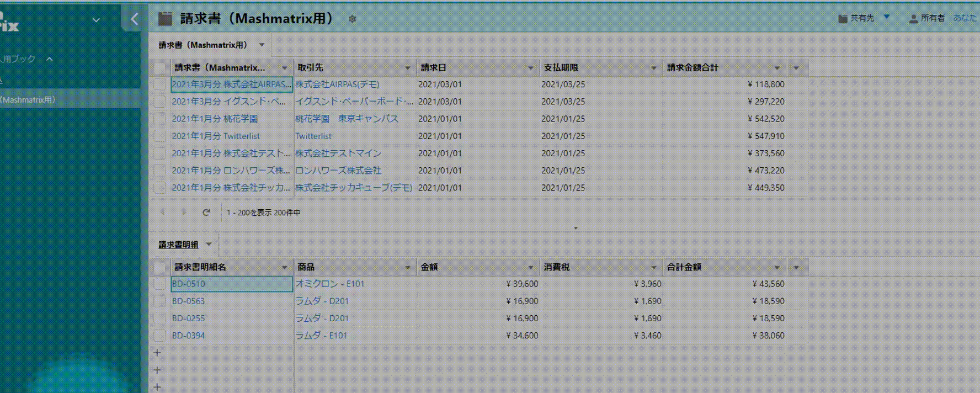The height and width of the screenshot is (393, 980).
Task: Select the BD-0510 name cell
Action: 232,284
